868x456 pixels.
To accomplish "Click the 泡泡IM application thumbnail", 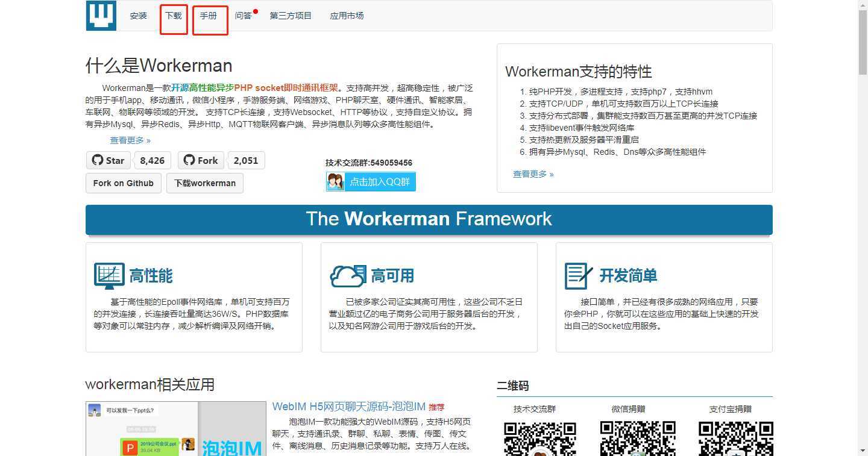I will [176, 428].
